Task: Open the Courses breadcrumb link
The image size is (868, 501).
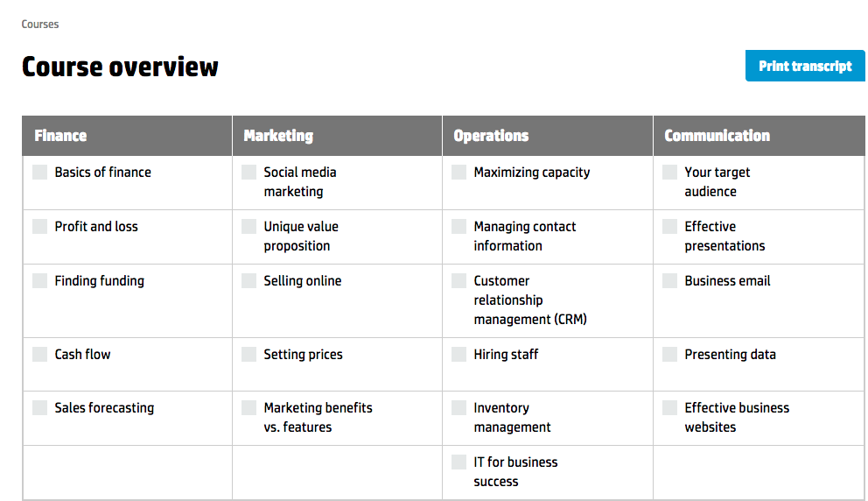Action: pyautogui.click(x=40, y=25)
